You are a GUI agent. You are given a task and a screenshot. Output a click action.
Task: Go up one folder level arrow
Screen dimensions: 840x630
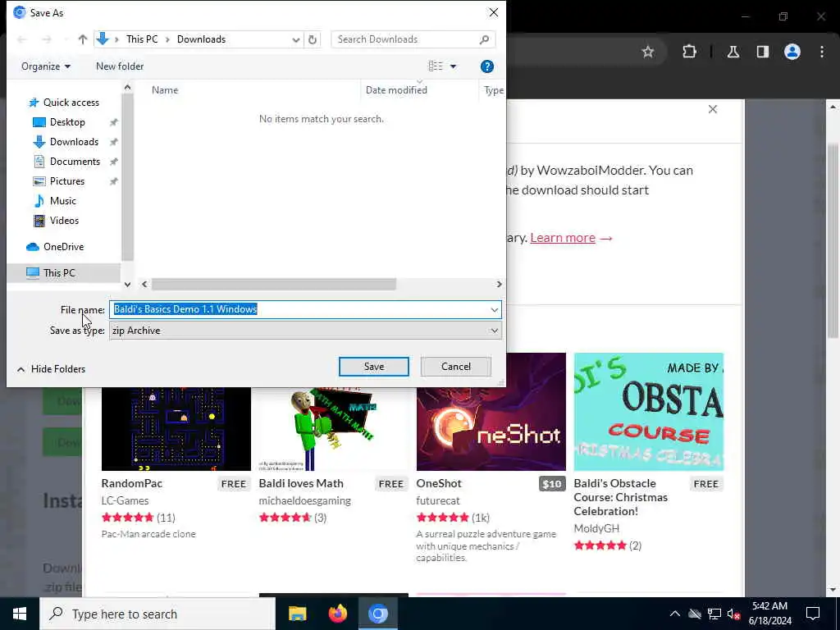(83, 39)
